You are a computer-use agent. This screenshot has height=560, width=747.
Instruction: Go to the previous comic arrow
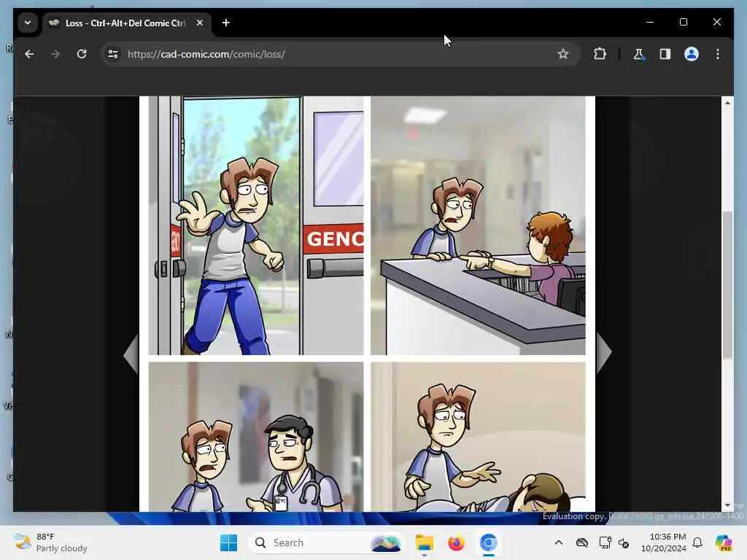(130, 354)
